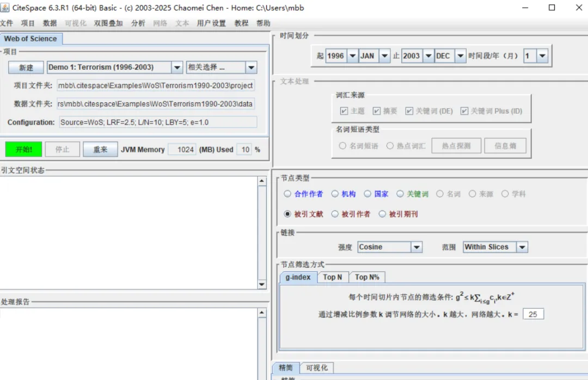Open the end year 2003 dropdown
The image size is (588, 380).
coord(428,56)
